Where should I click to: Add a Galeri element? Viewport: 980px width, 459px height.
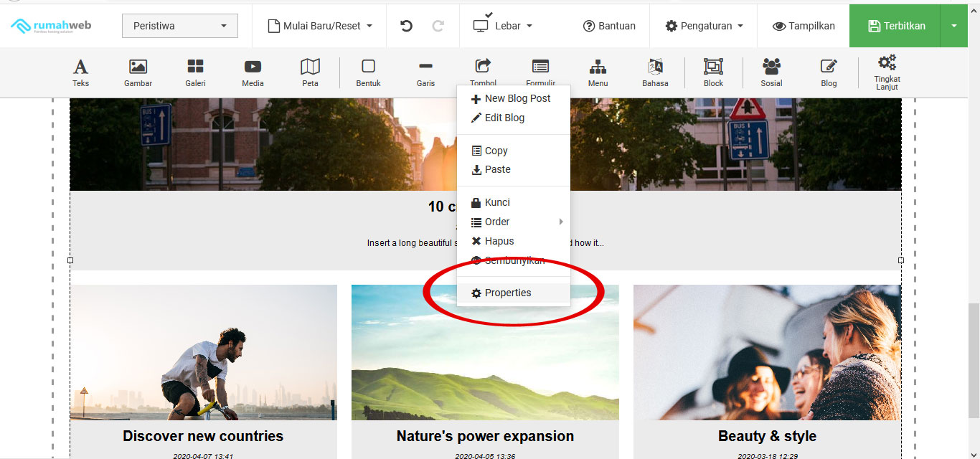[x=195, y=73]
